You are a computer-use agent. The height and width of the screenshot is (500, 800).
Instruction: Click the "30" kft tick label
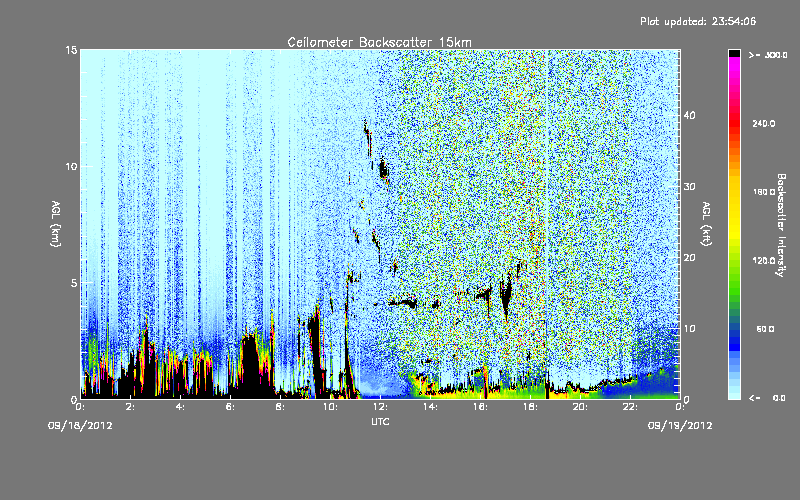click(689, 187)
